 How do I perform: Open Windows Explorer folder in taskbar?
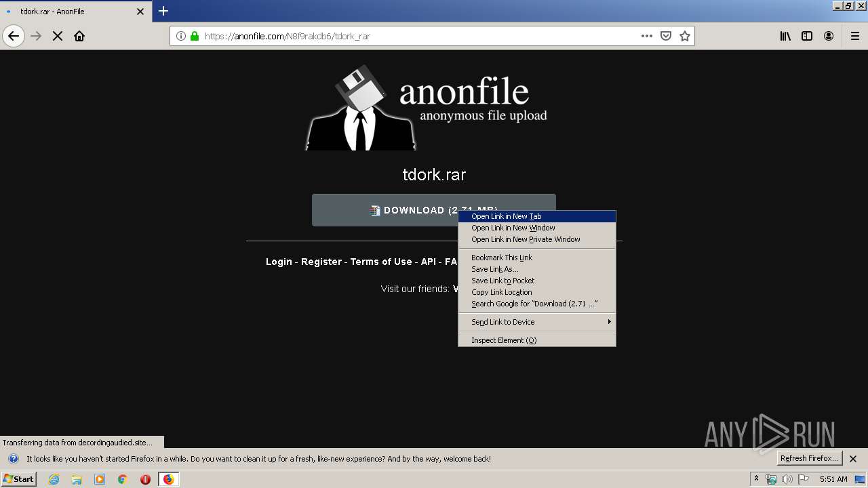click(x=77, y=479)
